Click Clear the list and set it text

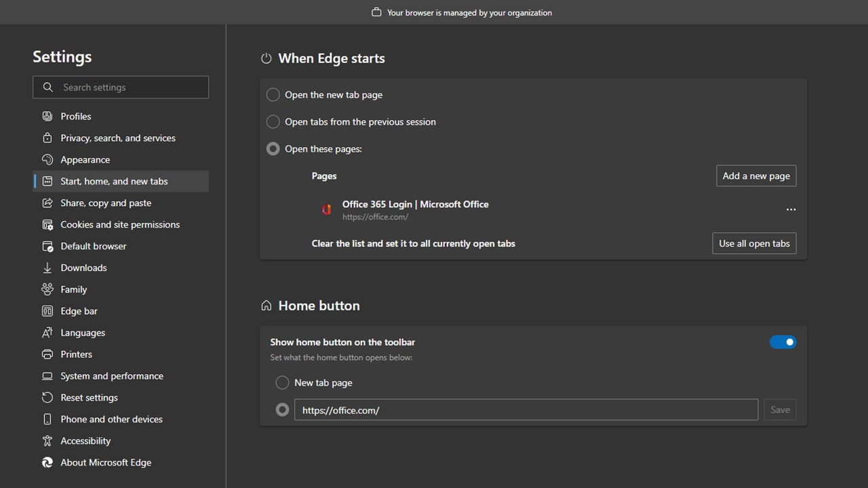coord(413,243)
